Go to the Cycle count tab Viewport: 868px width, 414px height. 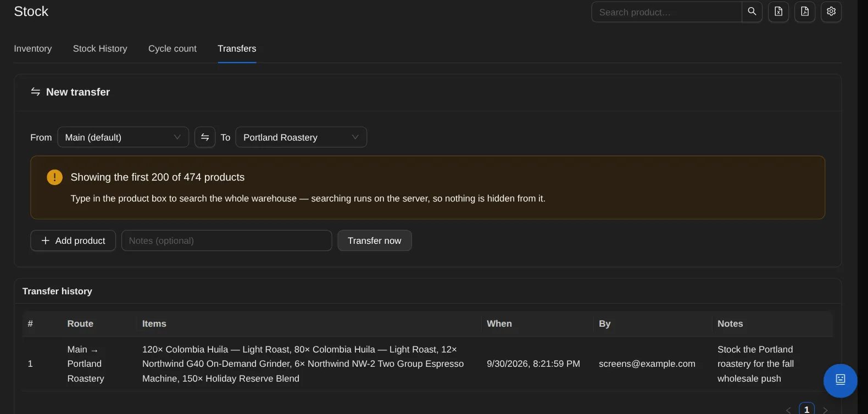coord(173,49)
